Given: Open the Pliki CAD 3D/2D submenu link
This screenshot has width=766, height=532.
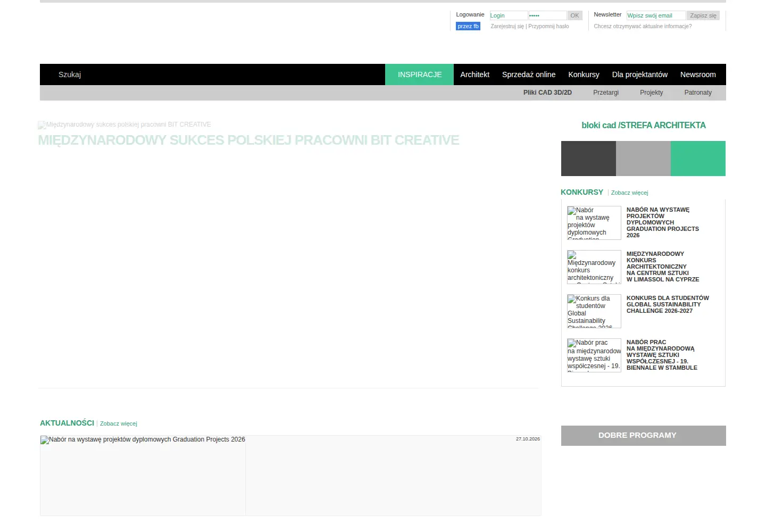Looking at the screenshot, I should click(547, 93).
